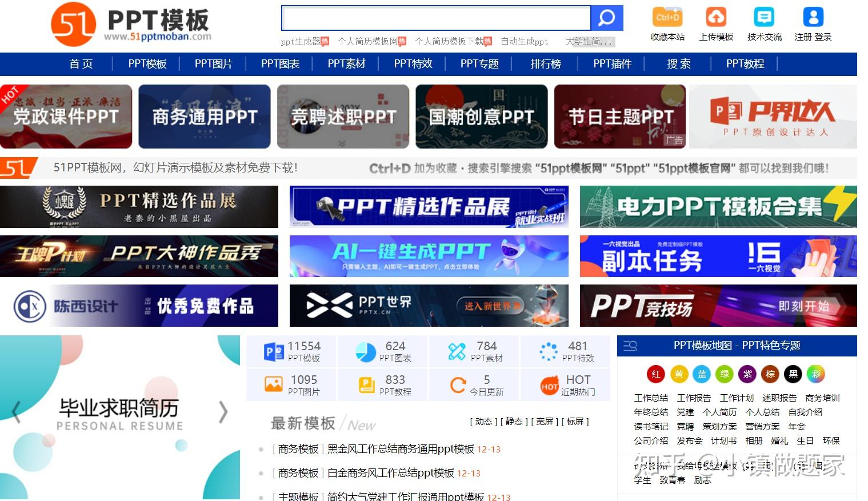Click the magnifier search button
868x501 pixels.
(x=606, y=18)
